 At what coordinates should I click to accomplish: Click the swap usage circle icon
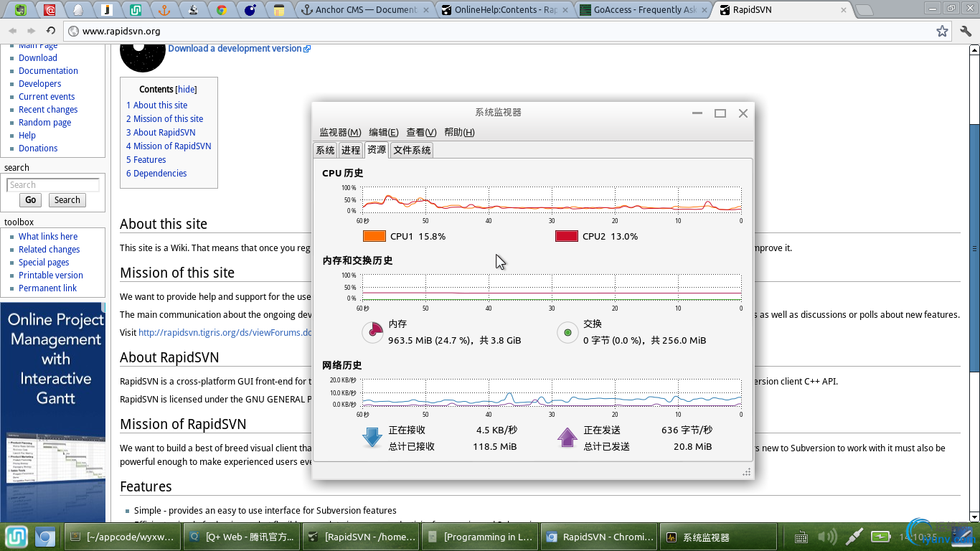point(567,332)
